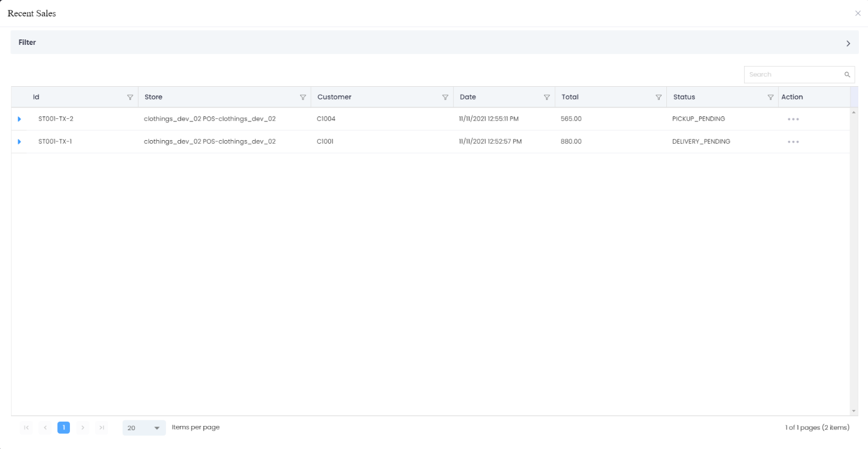Open the actions menu for ST001-TX-1
The height and width of the screenshot is (449, 868).
pos(793,141)
